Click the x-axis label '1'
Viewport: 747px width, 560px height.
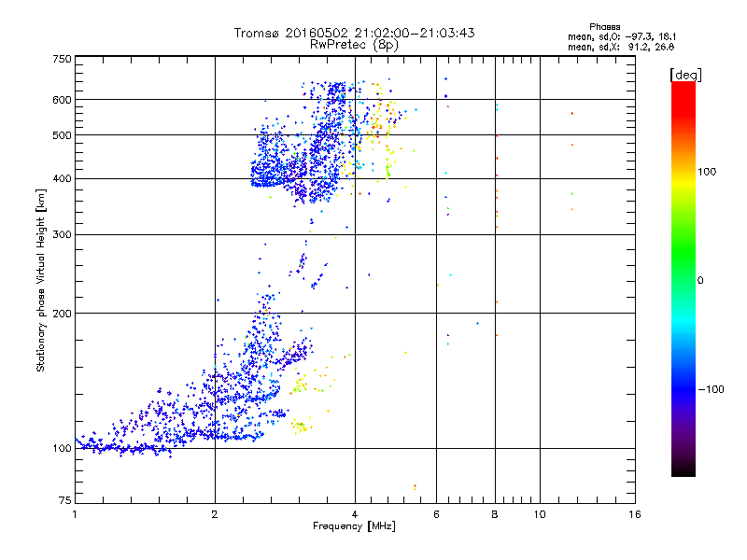75,514
